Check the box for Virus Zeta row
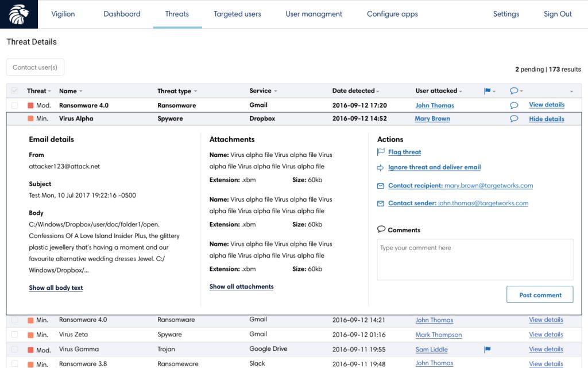Viewport: 588px width, 368px height. coord(15,335)
